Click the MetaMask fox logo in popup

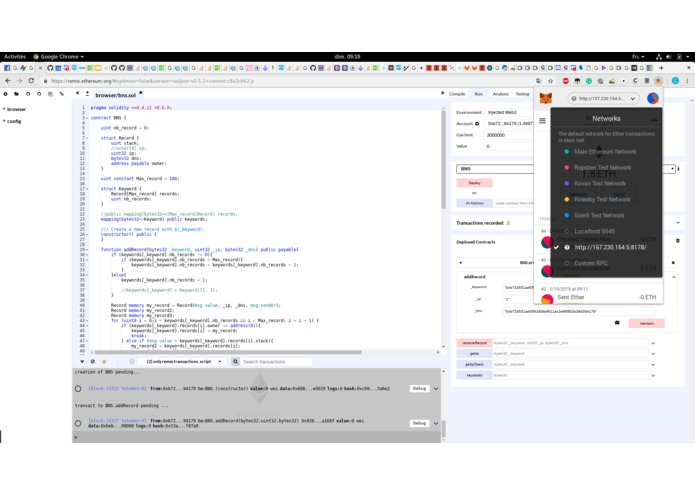click(546, 98)
